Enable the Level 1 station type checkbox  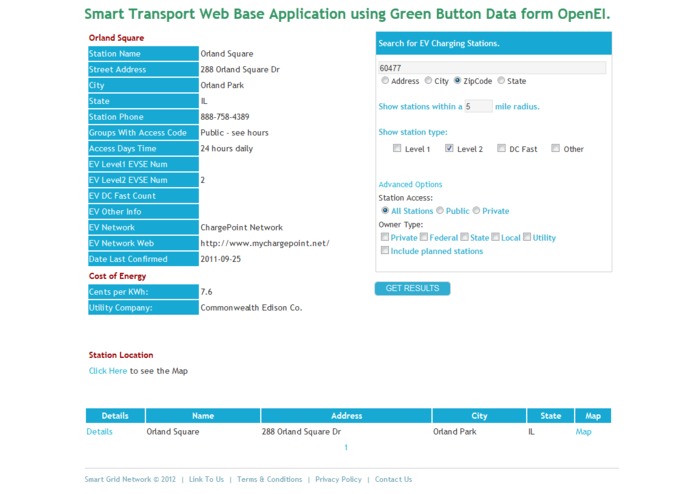(x=397, y=148)
